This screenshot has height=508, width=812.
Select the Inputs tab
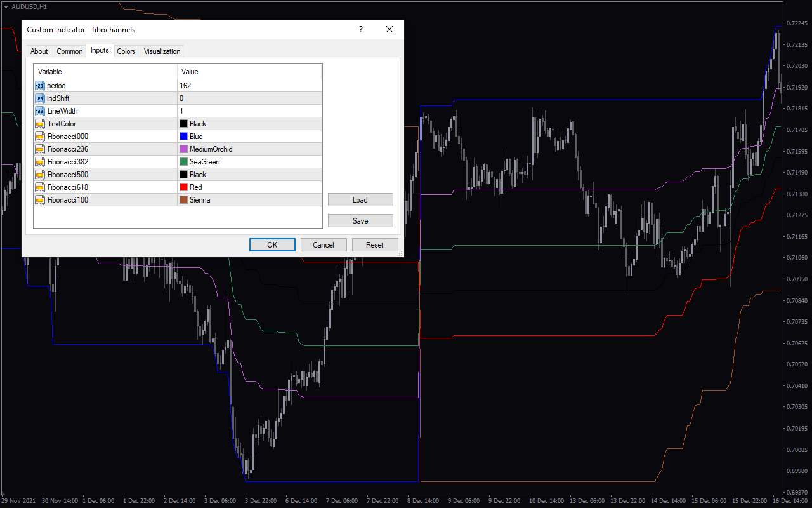click(100, 50)
